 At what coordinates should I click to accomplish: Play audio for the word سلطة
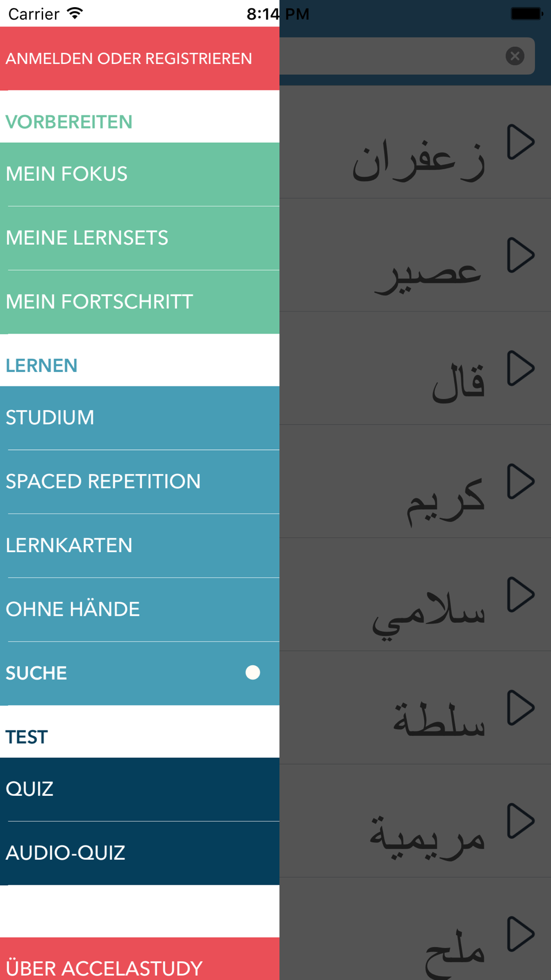tap(521, 708)
